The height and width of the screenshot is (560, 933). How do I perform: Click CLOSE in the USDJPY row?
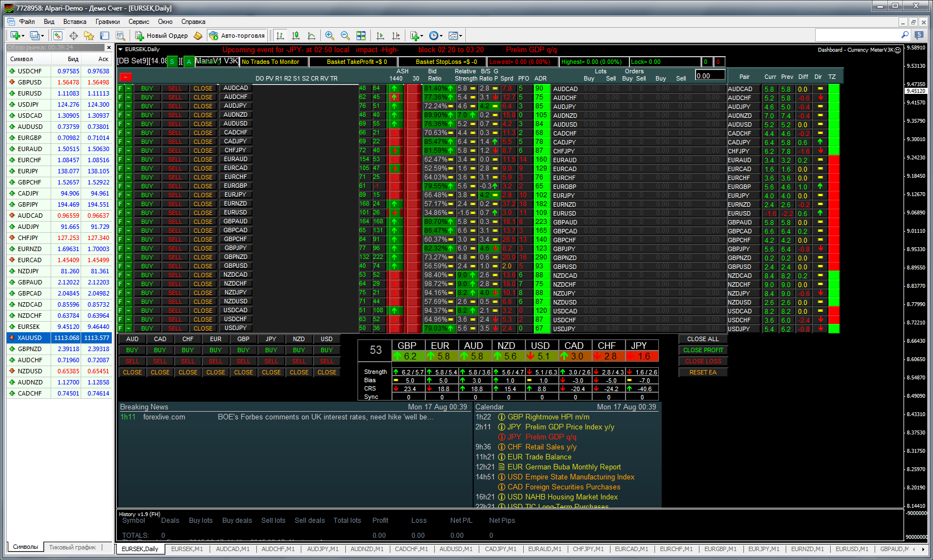coord(202,328)
